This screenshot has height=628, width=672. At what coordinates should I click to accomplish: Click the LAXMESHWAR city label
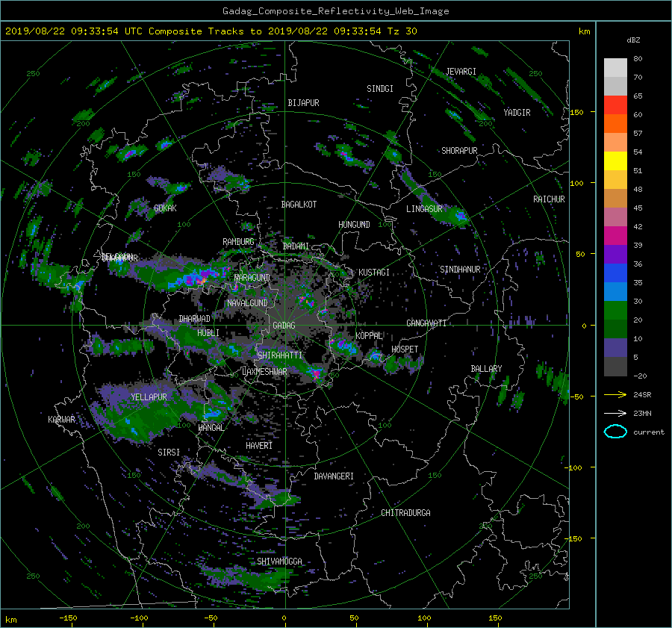pyautogui.click(x=264, y=372)
